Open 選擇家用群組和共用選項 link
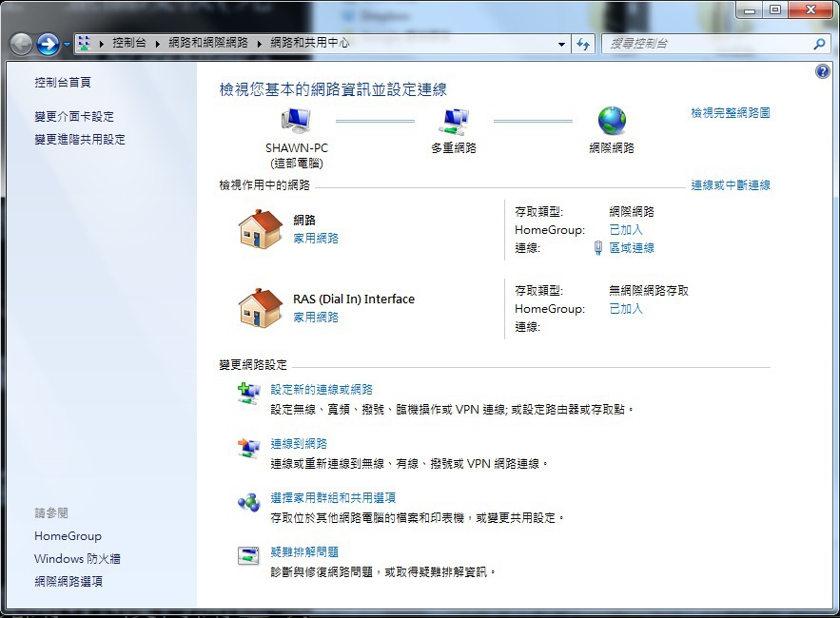The height and width of the screenshot is (618, 840). (333, 498)
